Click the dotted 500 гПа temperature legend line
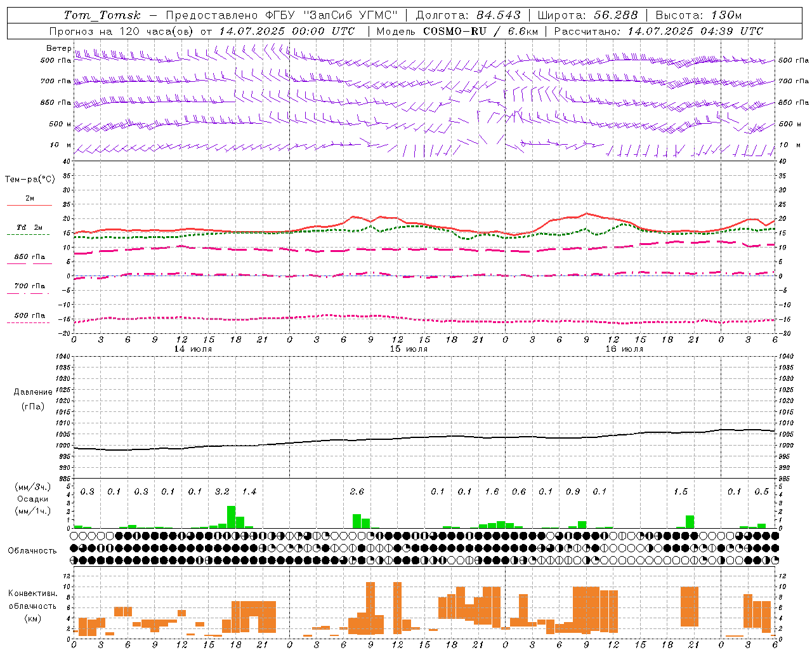 click(29, 322)
